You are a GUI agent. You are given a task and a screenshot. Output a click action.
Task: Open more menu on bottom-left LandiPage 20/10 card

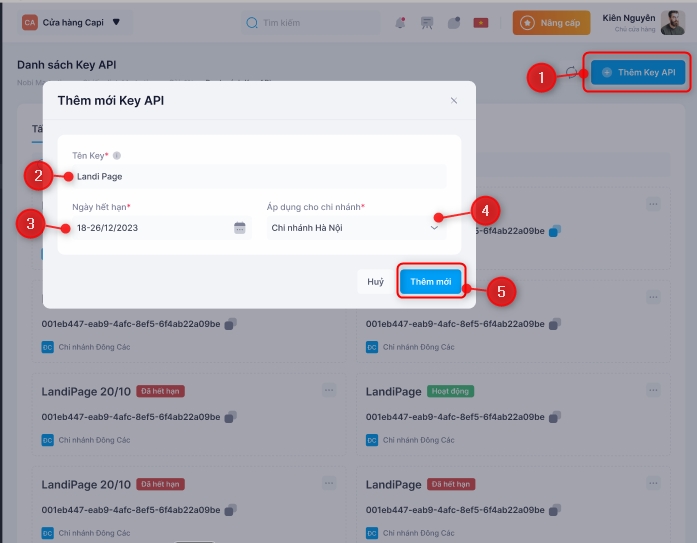click(x=329, y=483)
